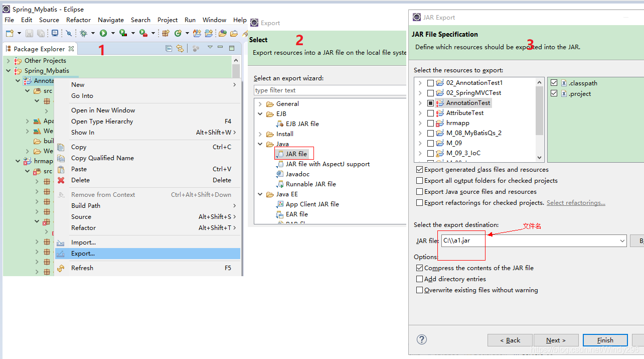Open the Navigate menu

[111, 20]
